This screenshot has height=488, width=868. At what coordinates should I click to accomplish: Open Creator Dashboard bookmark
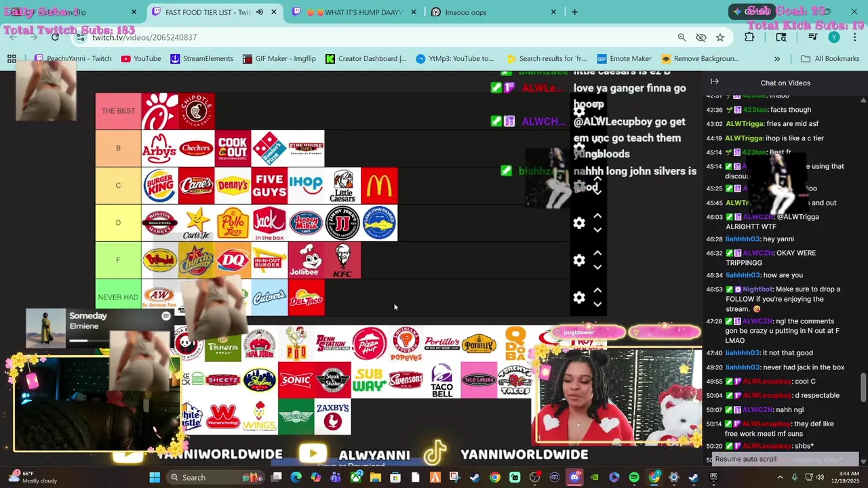(x=366, y=59)
